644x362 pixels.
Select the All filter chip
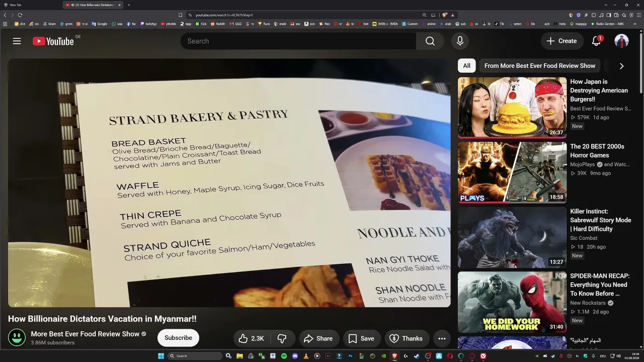tap(467, 66)
